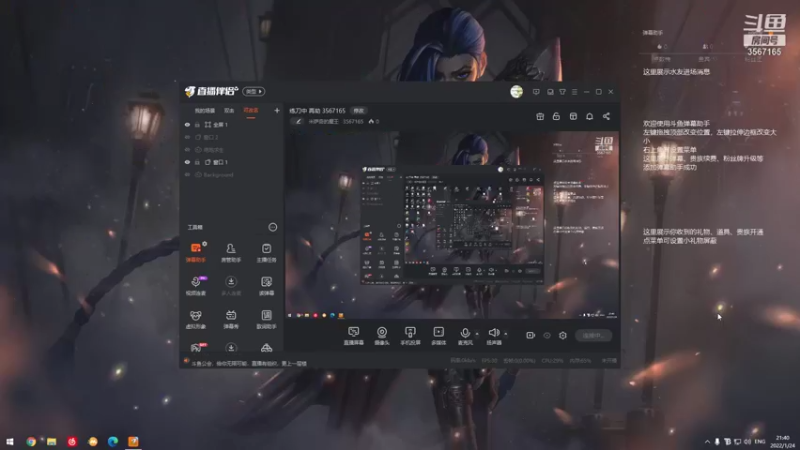Image resolution: width=800 pixels, height=450 pixels.
Task: Click CPU usage in status bar
Action: 552,361
